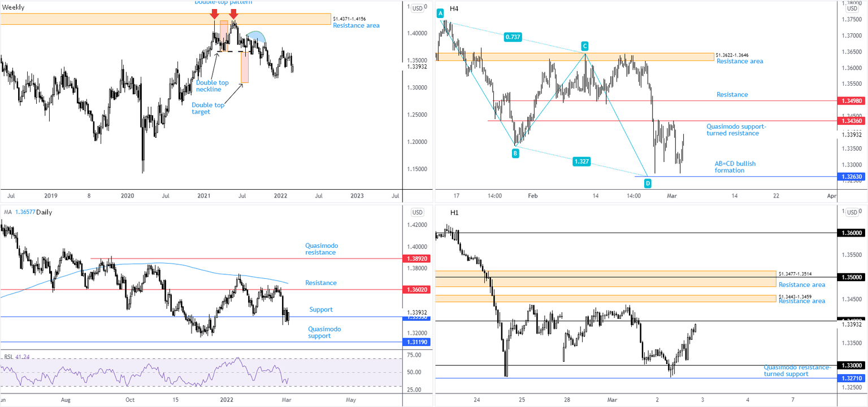The image size is (868, 407).
Task: Select the "B" point marker on H4 chart
Action: pyautogui.click(x=515, y=153)
